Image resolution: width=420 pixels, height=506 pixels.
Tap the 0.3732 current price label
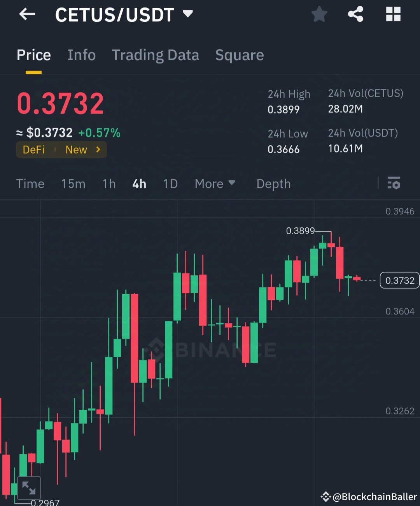399,280
